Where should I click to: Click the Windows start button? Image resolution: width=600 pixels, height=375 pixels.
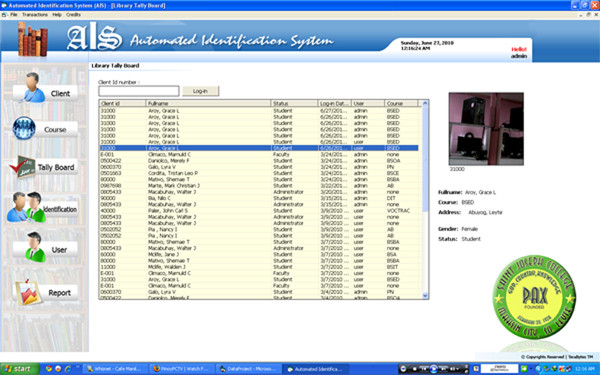point(20,369)
